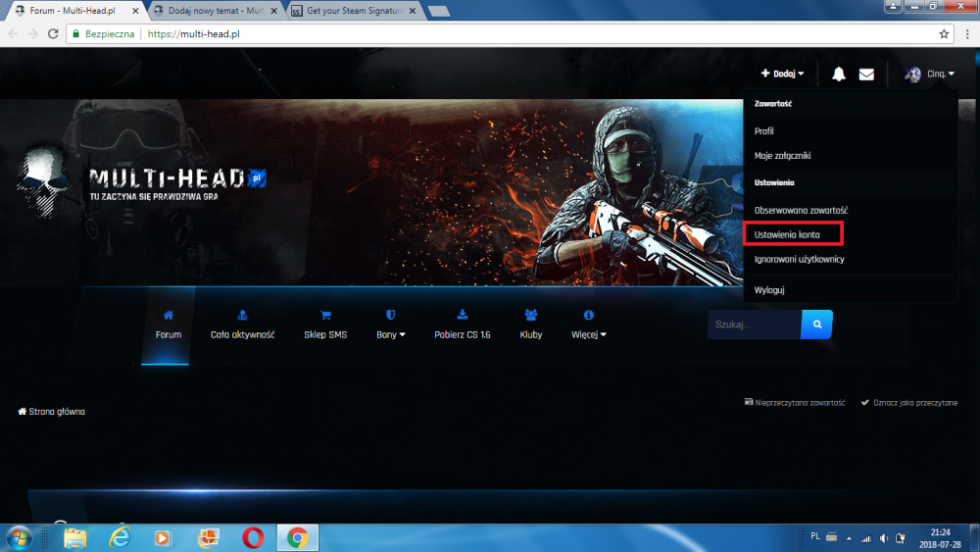The width and height of the screenshot is (980, 552).
Task: Click Oznacz jako przeczytane link
Action: point(908,402)
